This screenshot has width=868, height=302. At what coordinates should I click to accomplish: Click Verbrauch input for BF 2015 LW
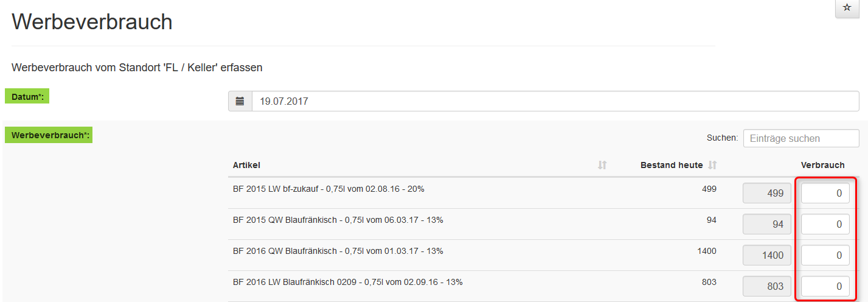coord(825,194)
